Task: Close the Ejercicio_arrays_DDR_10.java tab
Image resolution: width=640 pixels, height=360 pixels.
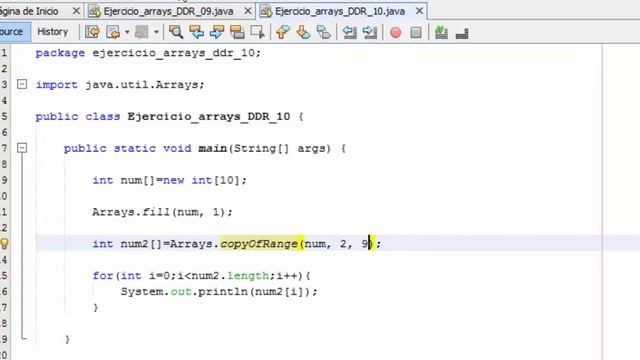Action: (x=419, y=11)
